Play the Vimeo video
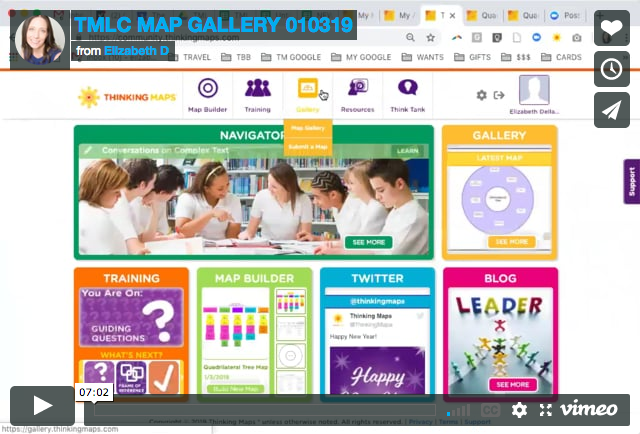 click(x=42, y=406)
